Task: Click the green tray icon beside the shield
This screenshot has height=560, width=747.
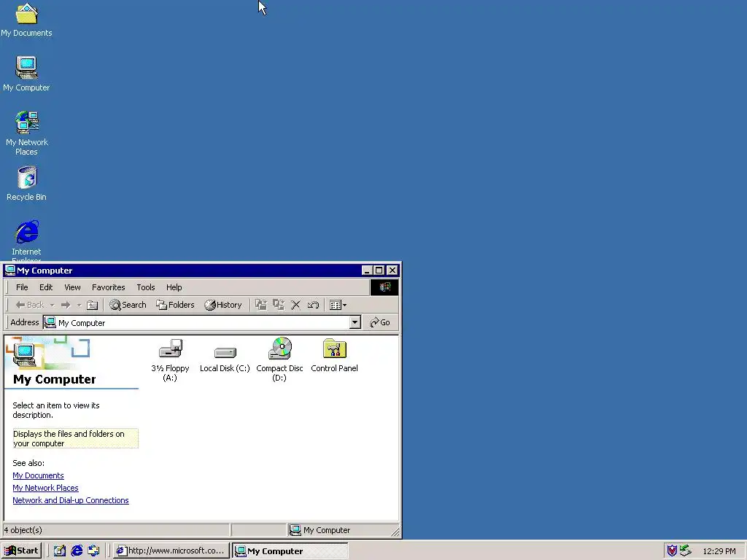Action: [x=685, y=551]
